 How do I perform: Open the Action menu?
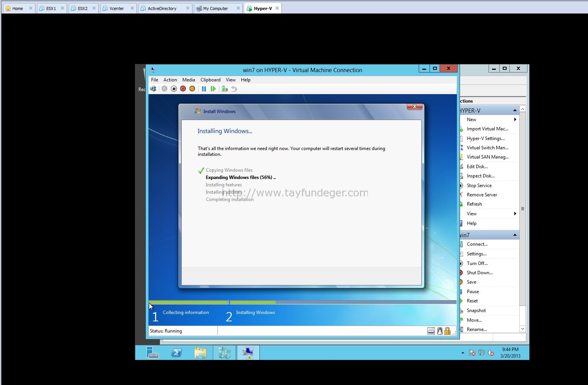170,80
